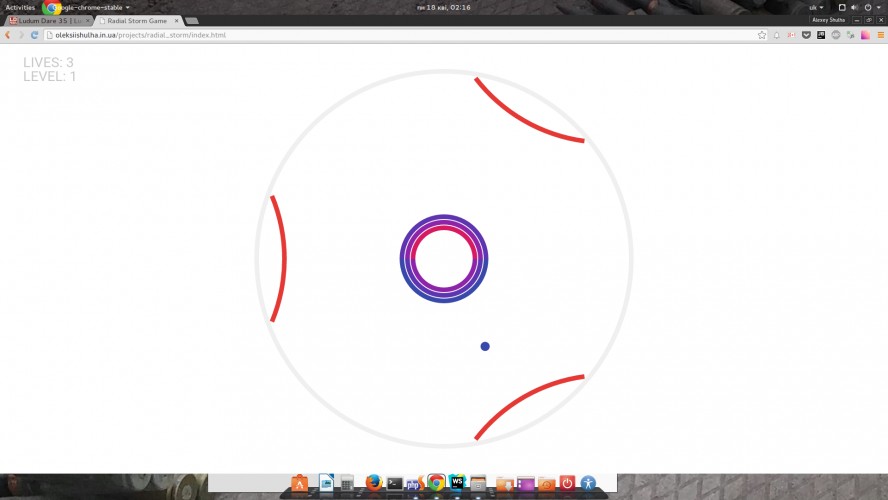Open accessibility icon in the dock

[x=588, y=483]
